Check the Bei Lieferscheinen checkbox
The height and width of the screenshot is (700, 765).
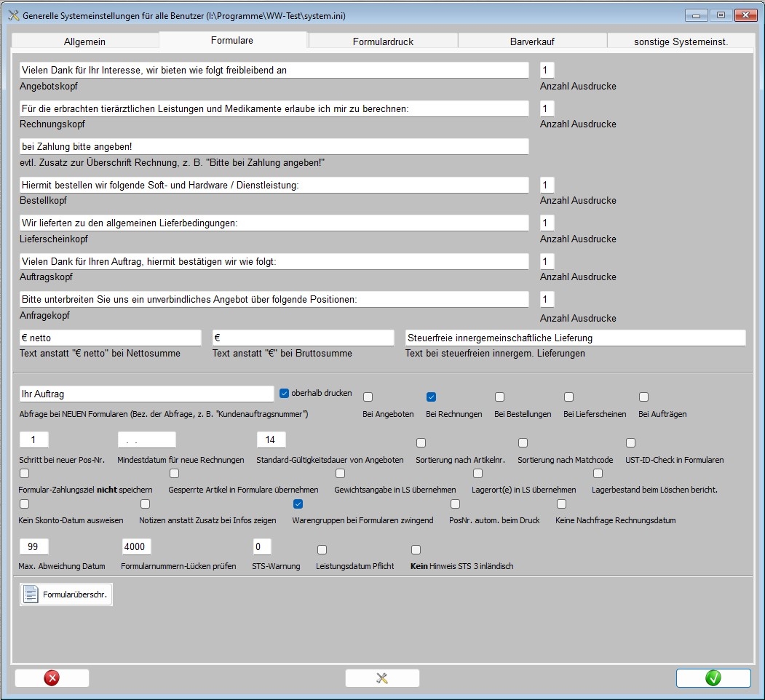coord(569,397)
